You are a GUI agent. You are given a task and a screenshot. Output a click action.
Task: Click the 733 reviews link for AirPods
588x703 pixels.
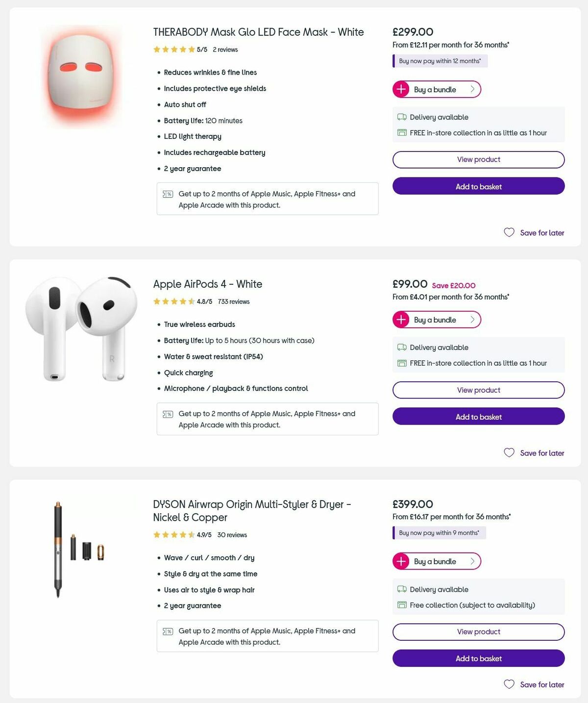(x=233, y=301)
